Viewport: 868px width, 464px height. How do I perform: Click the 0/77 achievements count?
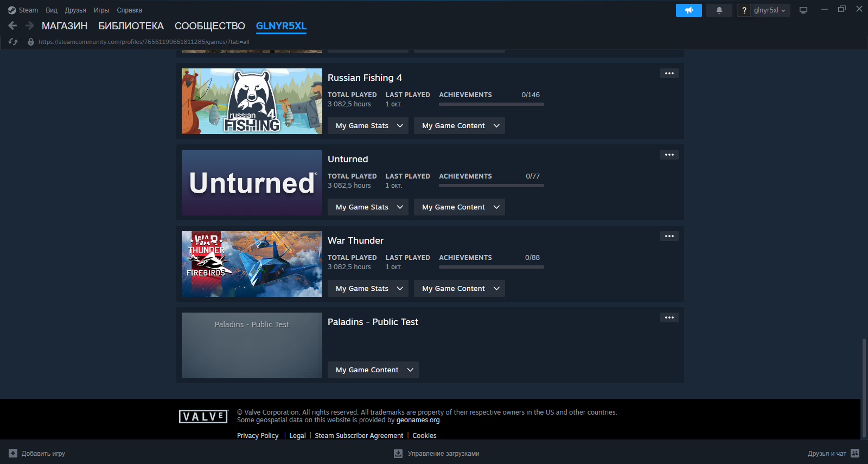click(533, 176)
